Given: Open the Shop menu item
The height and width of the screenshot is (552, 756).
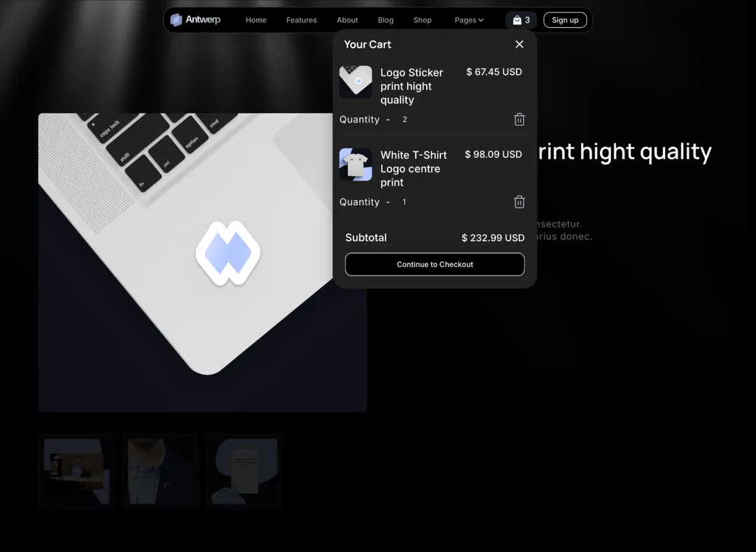Looking at the screenshot, I should [x=422, y=20].
